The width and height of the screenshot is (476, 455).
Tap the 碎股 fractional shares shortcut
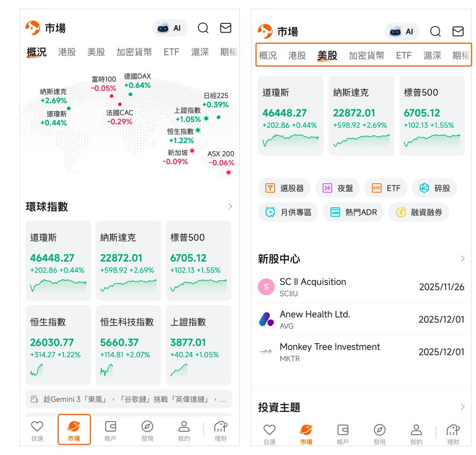(x=434, y=188)
